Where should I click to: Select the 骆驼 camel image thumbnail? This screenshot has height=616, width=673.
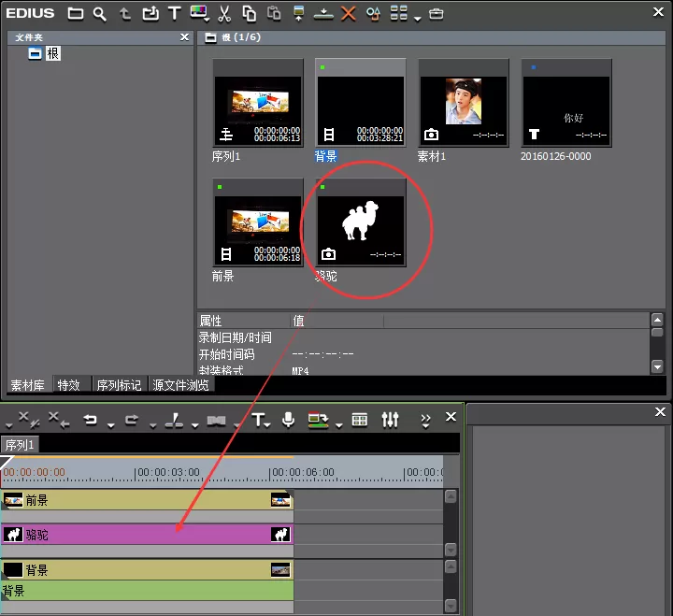361,222
